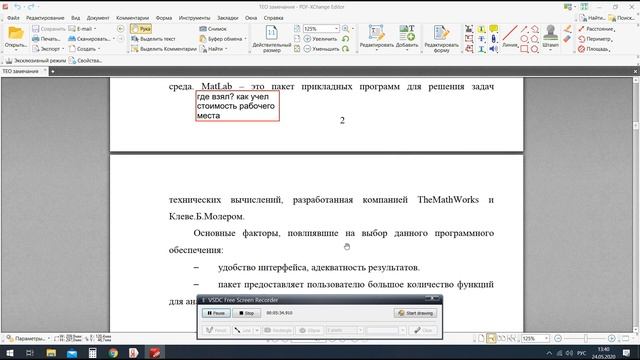Select the magnifier zoom tool

click(x=346, y=29)
